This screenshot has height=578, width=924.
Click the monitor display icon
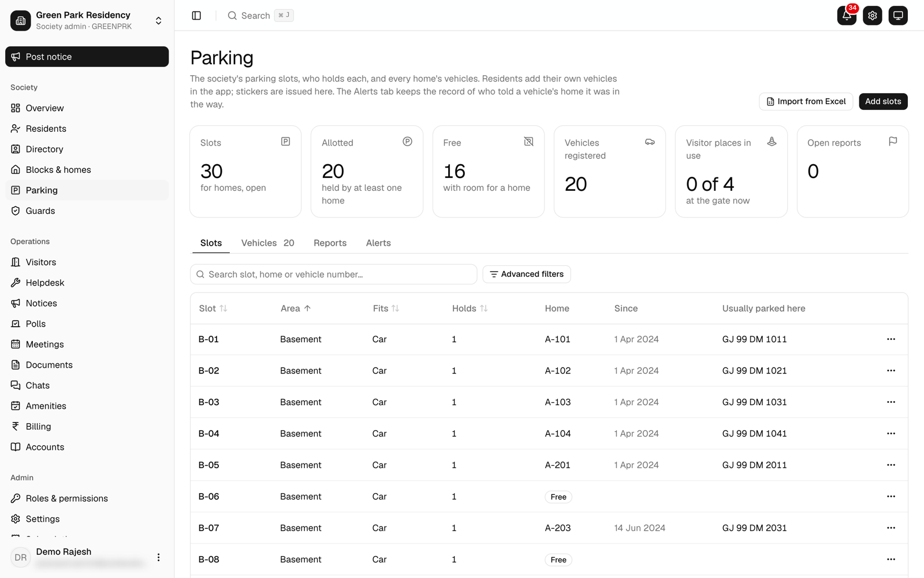click(x=898, y=16)
